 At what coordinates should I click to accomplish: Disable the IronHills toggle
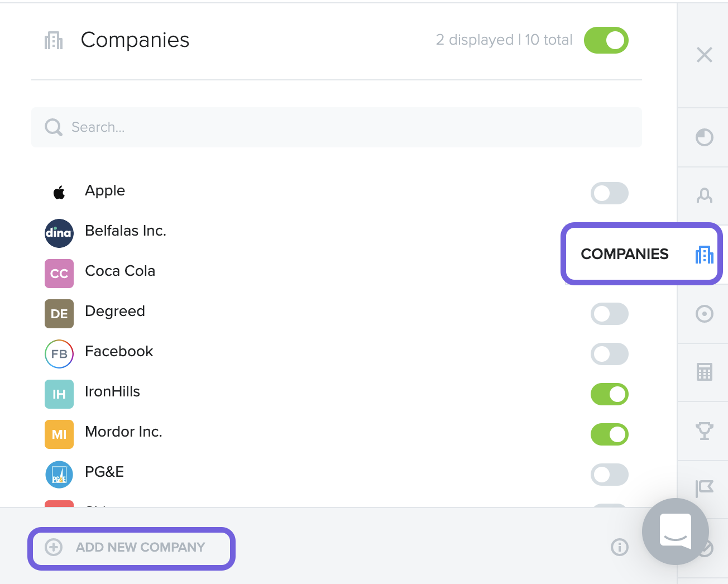click(609, 394)
